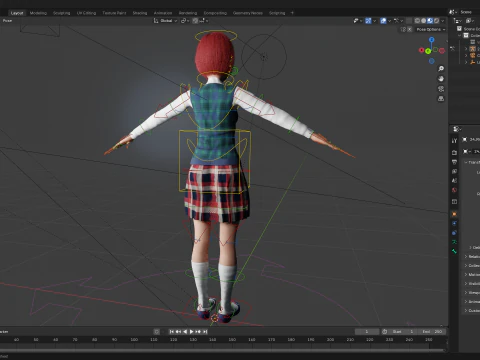Viewport: 480px width, 360px height.
Task: Switch to the Sculpting workspace tab
Action: pyautogui.click(x=62, y=13)
